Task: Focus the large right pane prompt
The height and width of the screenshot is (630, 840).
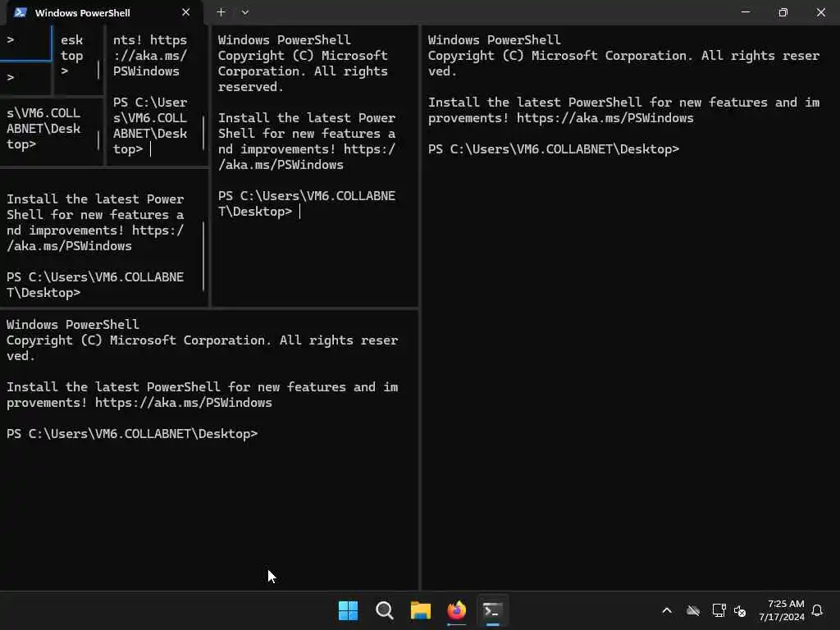Action: (554, 149)
